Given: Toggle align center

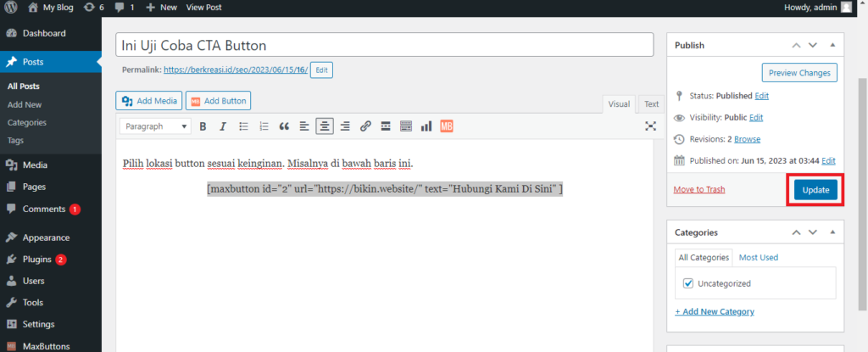Looking at the screenshot, I should (x=325, y=126).
